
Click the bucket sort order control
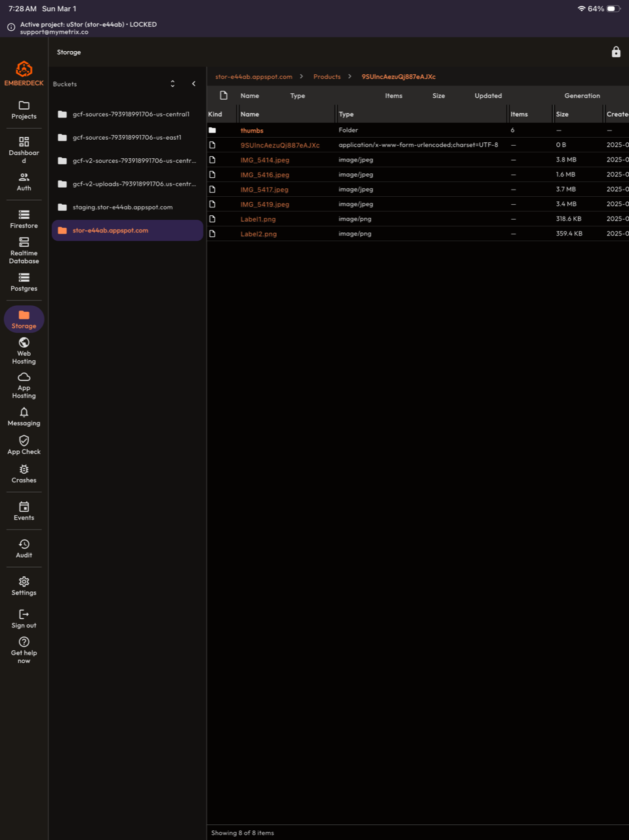(172, 83)
